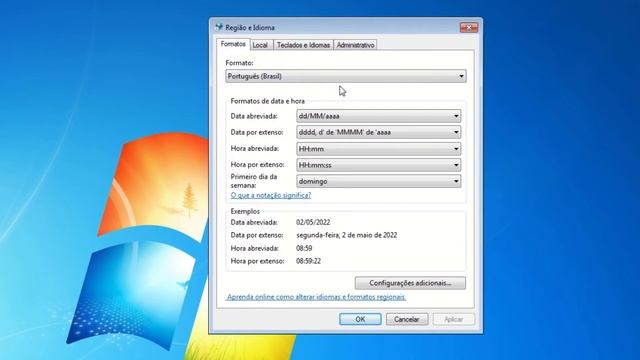Viewport: 640px width, 360px height.
Task: Click the 'Formato:' label
Action: (x=239, y=63)
